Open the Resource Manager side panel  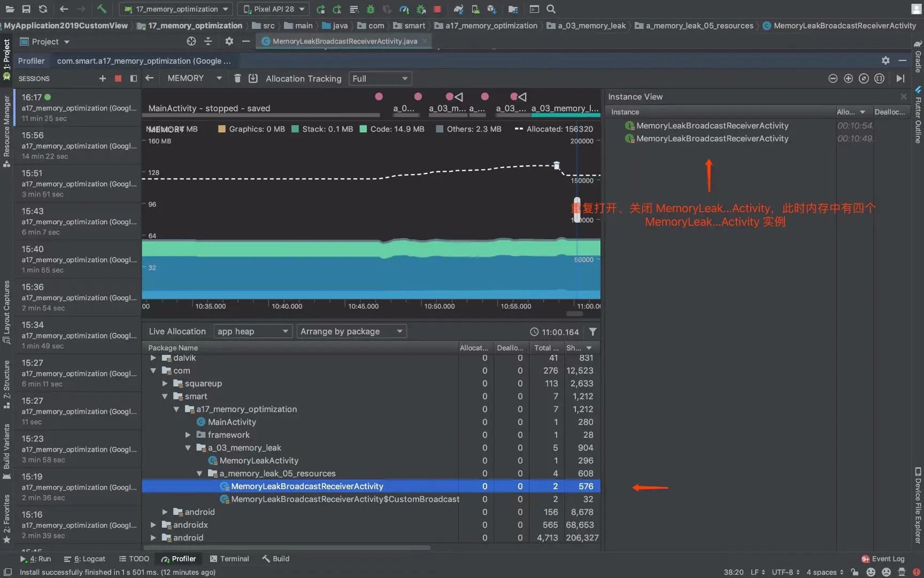click(6, 131)
